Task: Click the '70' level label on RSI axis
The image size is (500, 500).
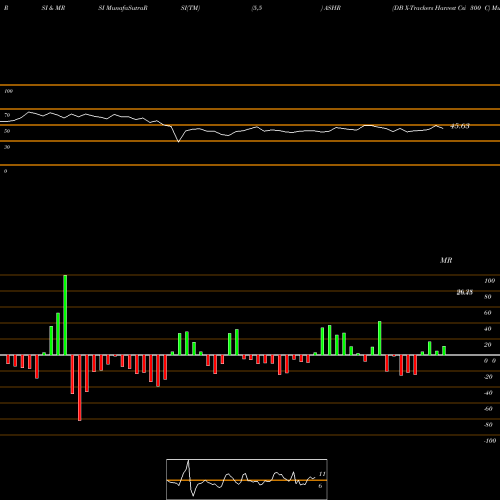Action: tap(7, 115)
